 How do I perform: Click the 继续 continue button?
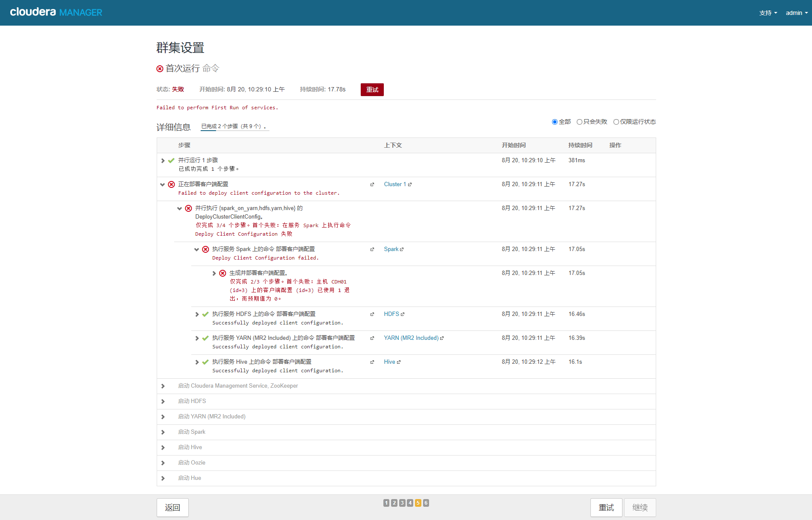pos(640,508)
